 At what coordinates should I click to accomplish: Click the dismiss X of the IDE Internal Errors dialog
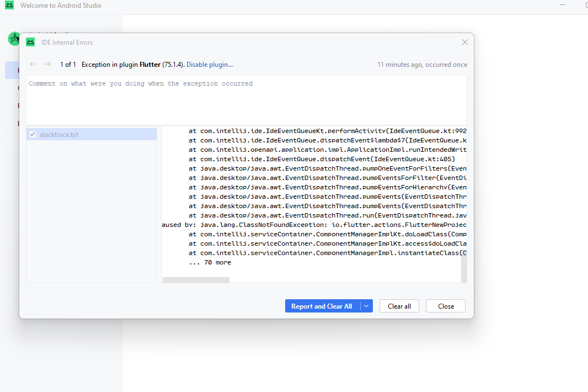(465, 42)
